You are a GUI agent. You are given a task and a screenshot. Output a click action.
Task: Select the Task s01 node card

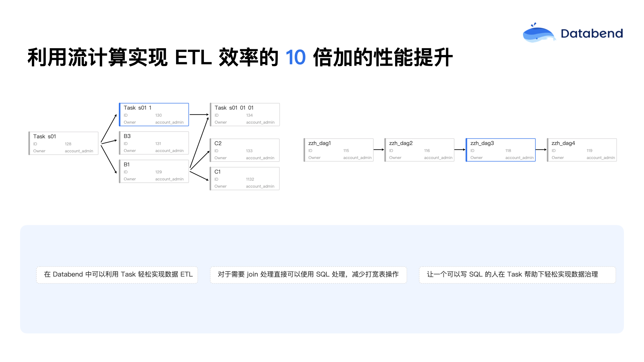(x=63, y=143)
